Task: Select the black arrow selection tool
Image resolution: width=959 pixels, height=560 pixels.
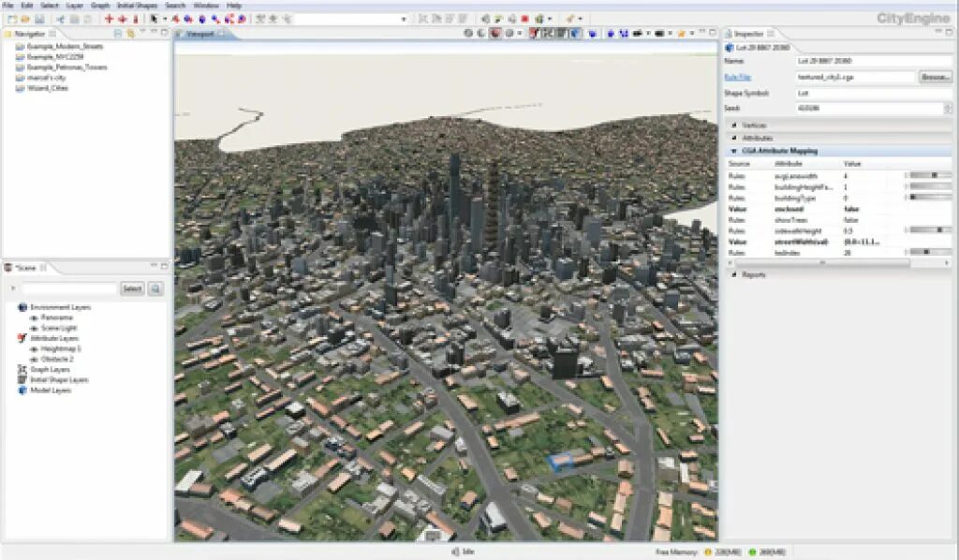Action: [x=155, y=19]
